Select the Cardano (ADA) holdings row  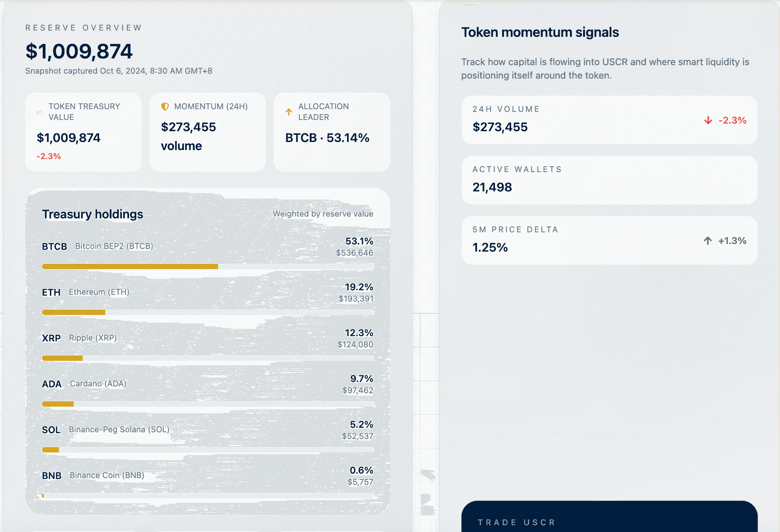coord(207,384)
